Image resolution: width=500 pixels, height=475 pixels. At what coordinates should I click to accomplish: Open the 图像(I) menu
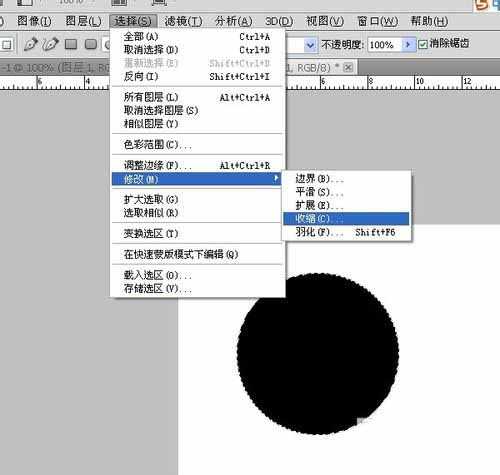(34, 21)
